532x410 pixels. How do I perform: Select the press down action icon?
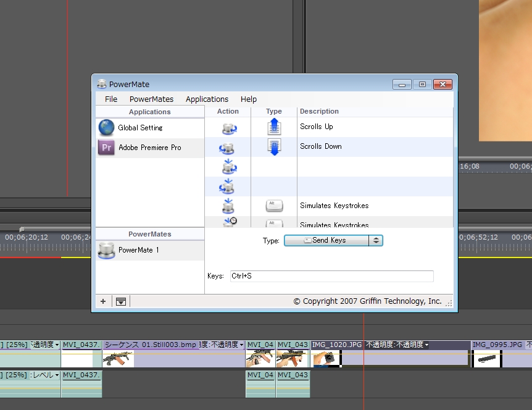pyautogui.click(x=228, y=206)
